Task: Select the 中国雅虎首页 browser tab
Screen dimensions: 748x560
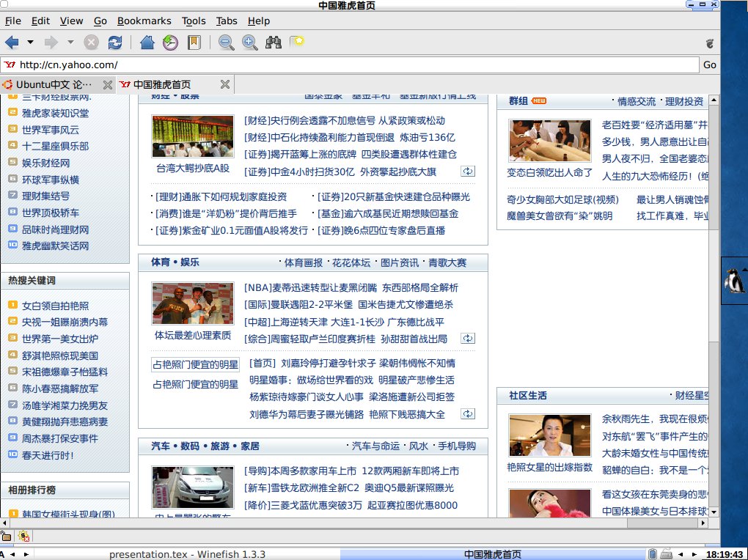Action: pos(162,84)
